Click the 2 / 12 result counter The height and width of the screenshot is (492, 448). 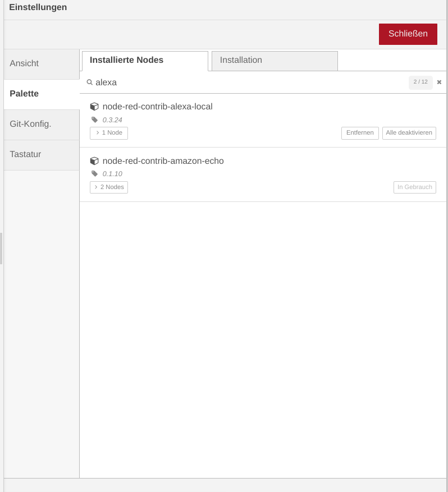coord(420,82)
